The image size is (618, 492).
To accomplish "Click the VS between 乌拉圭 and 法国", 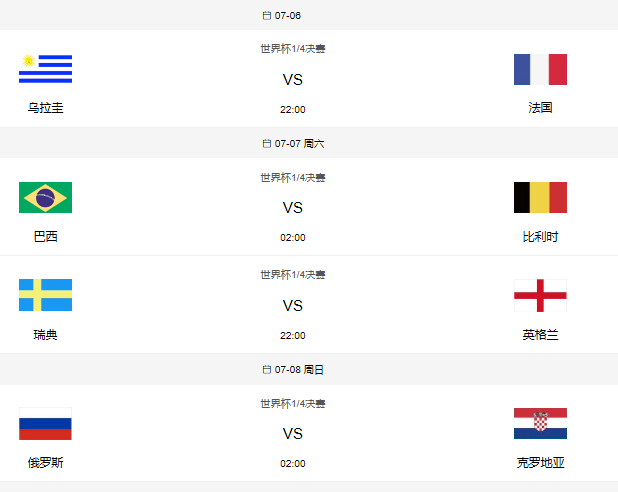I will tap(292, 80).
